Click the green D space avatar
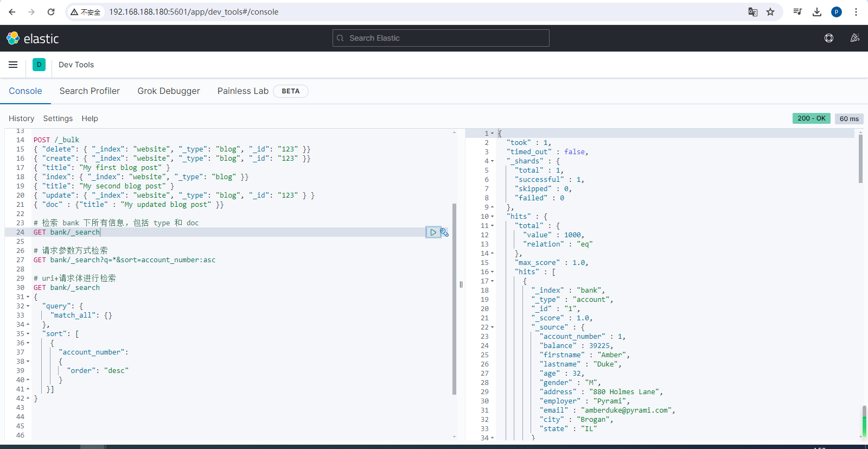 click(x=39, y=65)
